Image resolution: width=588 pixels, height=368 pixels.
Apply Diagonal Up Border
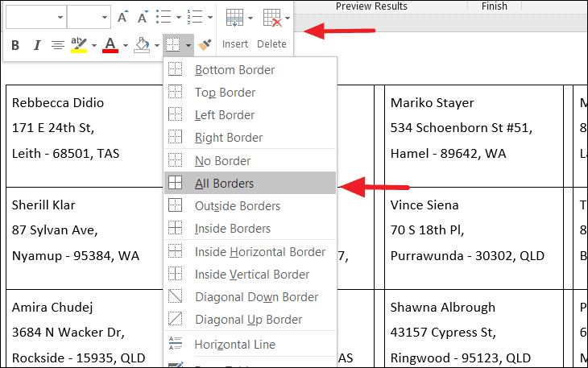[251, 320]
